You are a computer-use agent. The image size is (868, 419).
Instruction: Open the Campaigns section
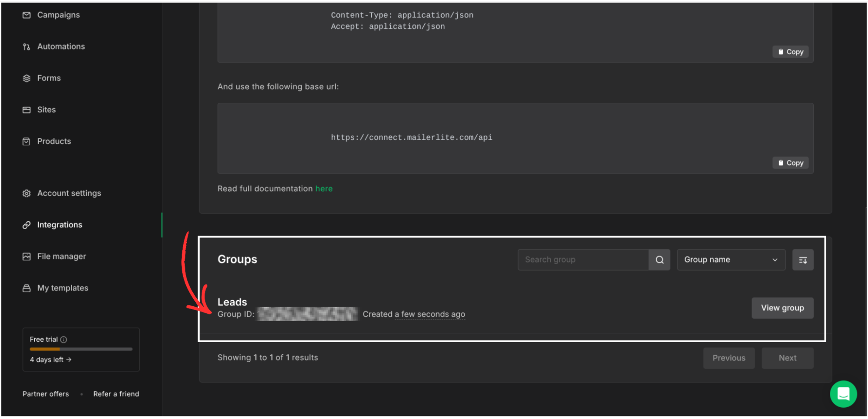58,14
